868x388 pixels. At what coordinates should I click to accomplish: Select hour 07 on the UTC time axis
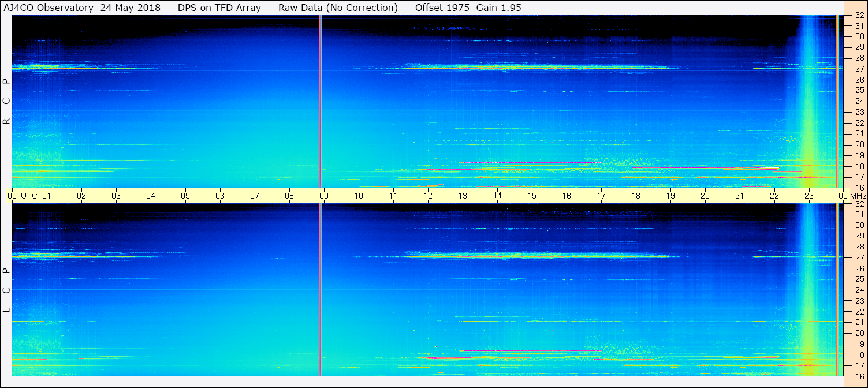tap(255, 196)
